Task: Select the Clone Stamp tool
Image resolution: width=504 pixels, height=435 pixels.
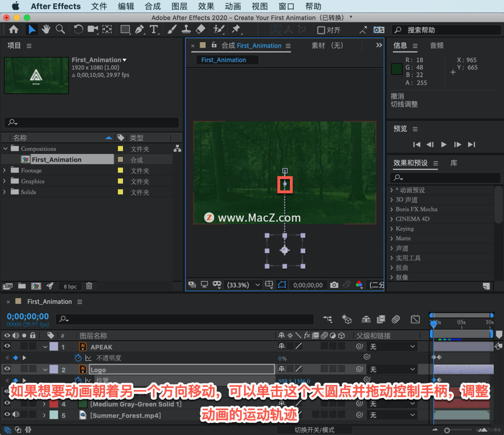Action: tap(186, 29)
